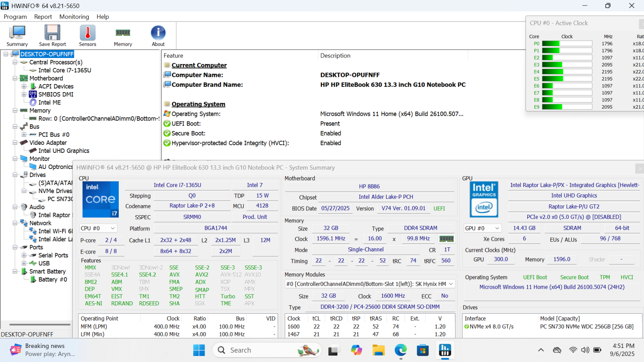The image size is (644, 362).
Task: Open the GPU #0 selector dropdown
Action: click(x=483, y=228)
